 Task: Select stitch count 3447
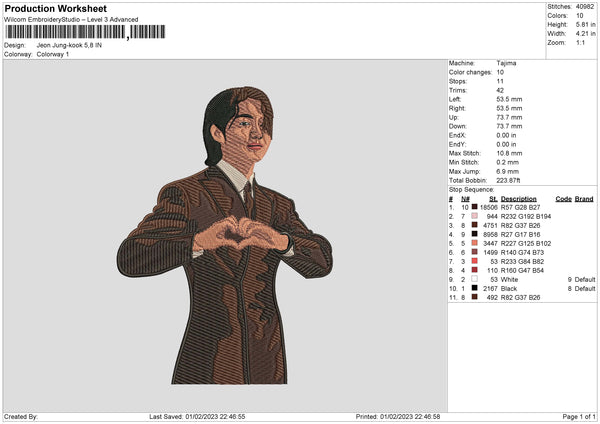490,243
